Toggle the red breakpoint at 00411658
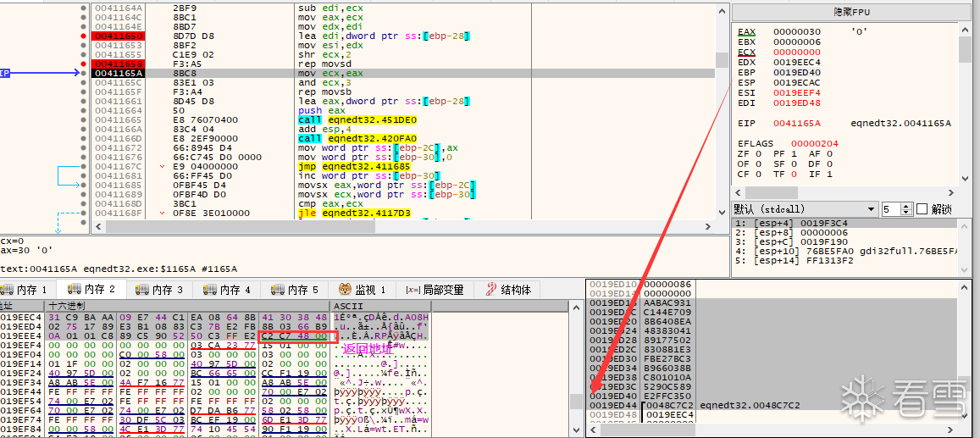Viewport: 980px width, 438px height. (x=84, y=64)
